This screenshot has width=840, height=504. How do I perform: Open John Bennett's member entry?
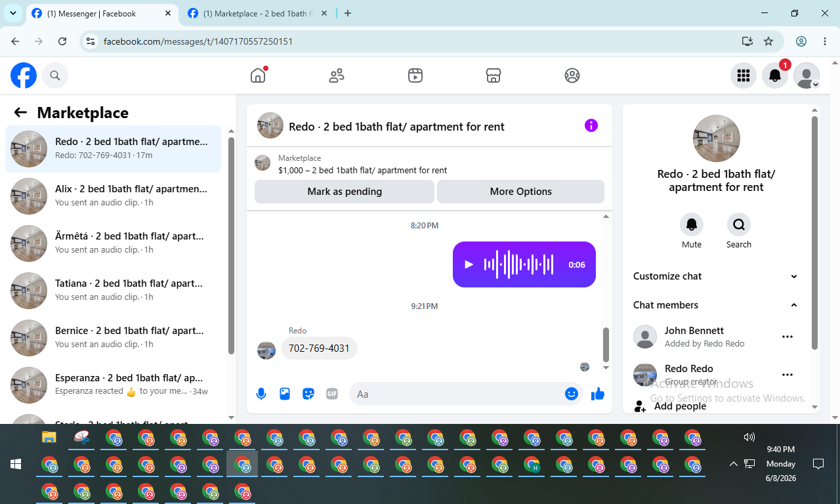pos(716,337)
